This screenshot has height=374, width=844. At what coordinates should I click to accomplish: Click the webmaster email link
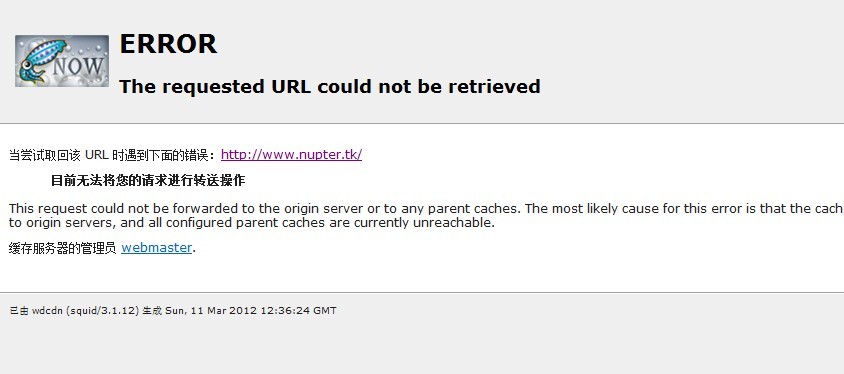(157, 248)
